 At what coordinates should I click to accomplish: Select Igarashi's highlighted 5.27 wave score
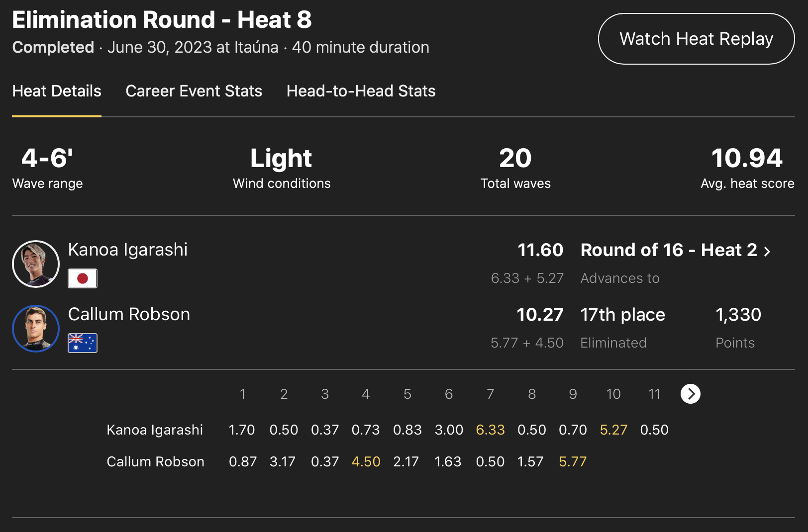pyautogui.click(x=613, y=430)
